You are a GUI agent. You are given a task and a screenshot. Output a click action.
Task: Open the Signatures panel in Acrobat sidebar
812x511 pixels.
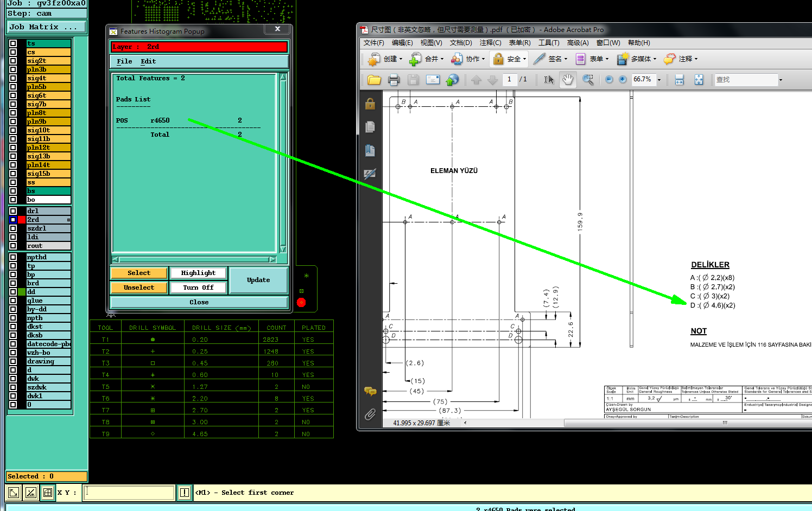click(x=370, y=174)
